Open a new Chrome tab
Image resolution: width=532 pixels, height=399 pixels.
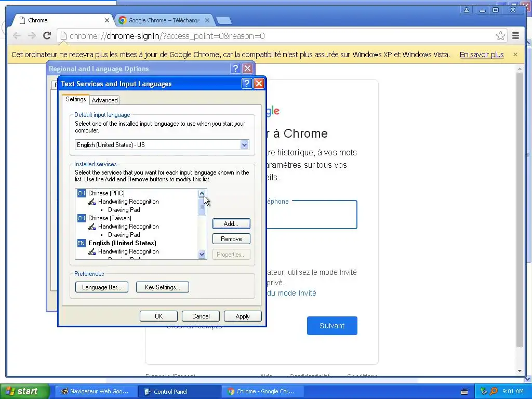click(224, 20)
